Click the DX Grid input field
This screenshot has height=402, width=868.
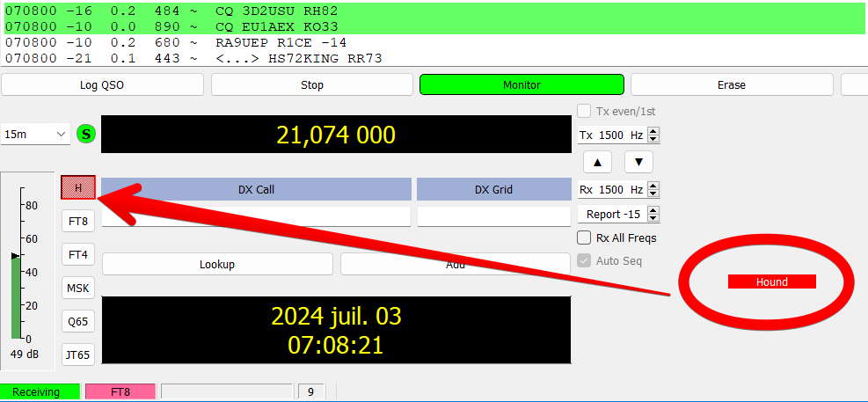coord(493,216)
